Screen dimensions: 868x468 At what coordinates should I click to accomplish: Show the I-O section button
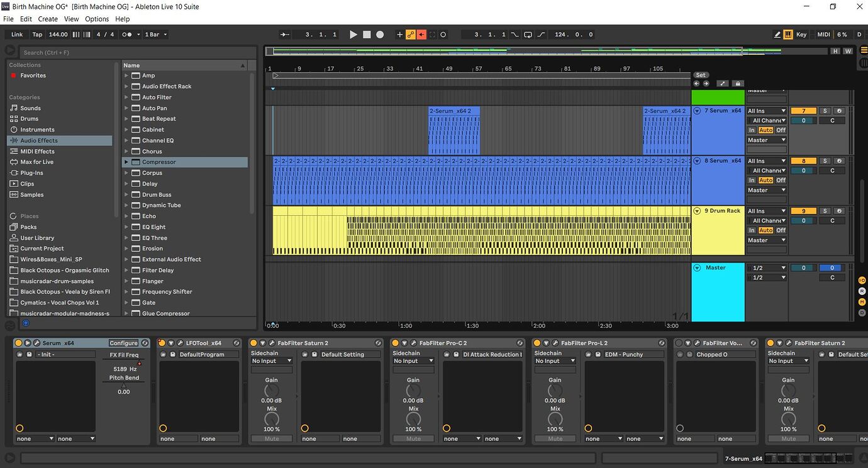pyautogui.click(x=862, y=280)
